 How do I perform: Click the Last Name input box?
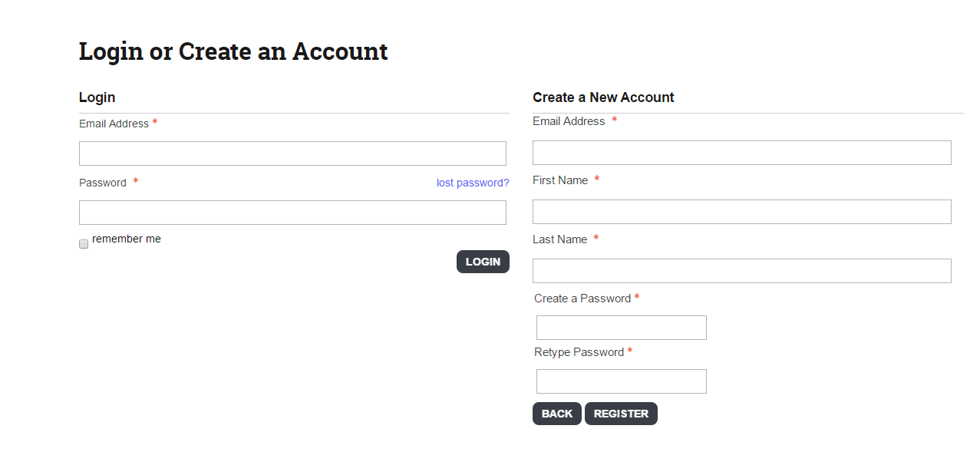click(741, 270)
